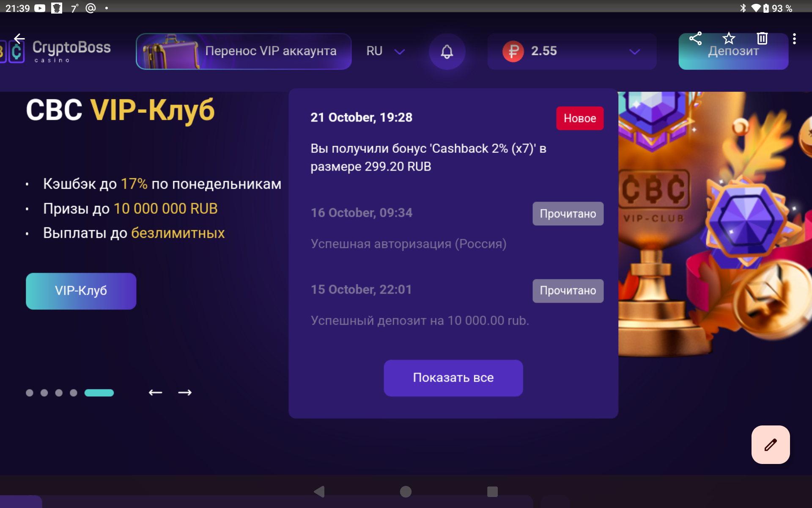Expand the ruble balance 2.55 dropdown
This screenshot has height=508, width=812.
click(572, 52)
